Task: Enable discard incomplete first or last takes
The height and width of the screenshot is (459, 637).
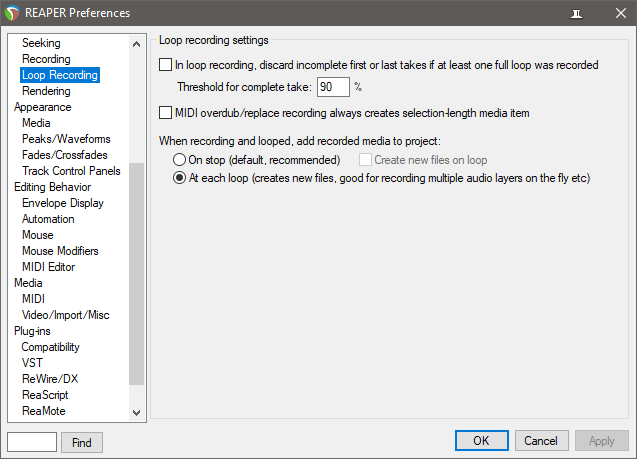Action: click(165, 65)
